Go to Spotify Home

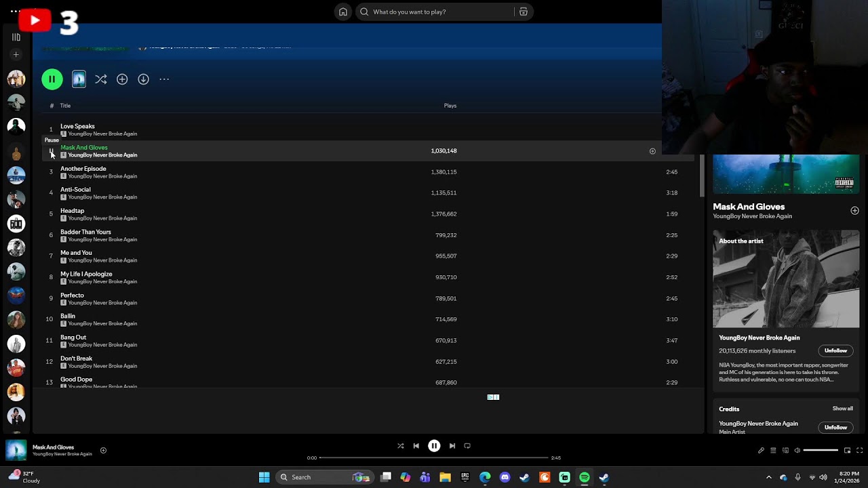pyautogui.click(x=343, y=12)
